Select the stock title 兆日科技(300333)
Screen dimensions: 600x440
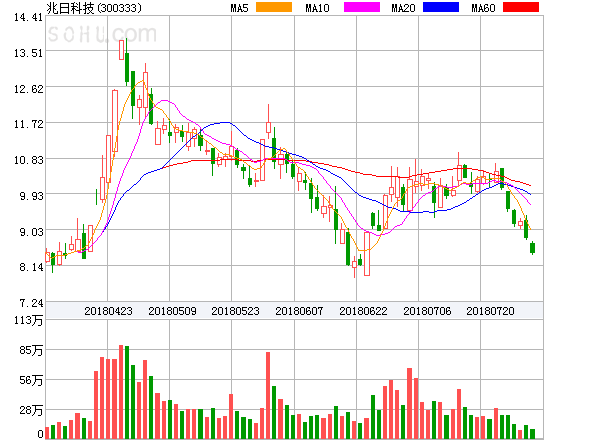(94, 8)
